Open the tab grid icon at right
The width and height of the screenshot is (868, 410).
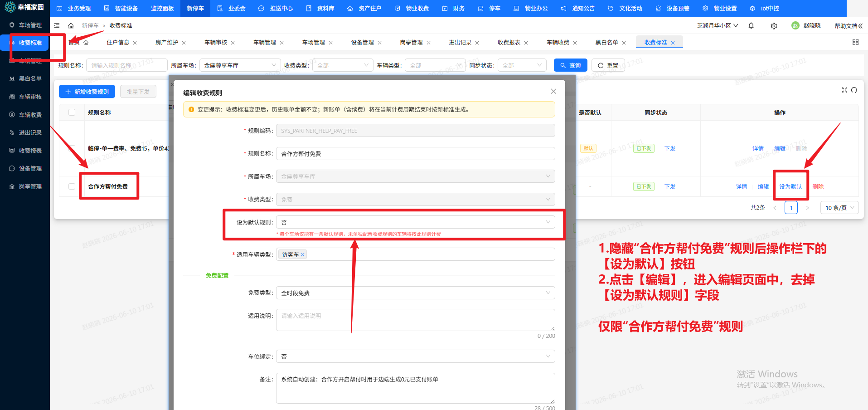coord(855,42)
